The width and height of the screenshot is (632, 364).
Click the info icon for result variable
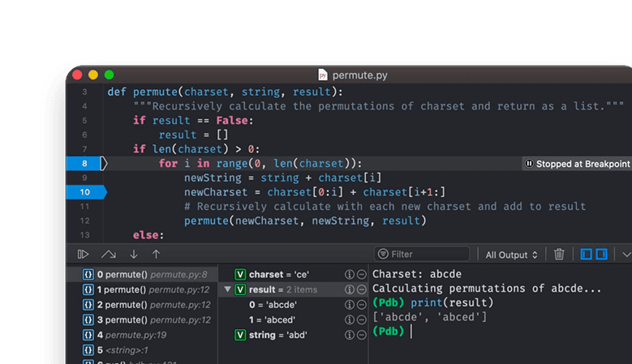tap(350, 289)
